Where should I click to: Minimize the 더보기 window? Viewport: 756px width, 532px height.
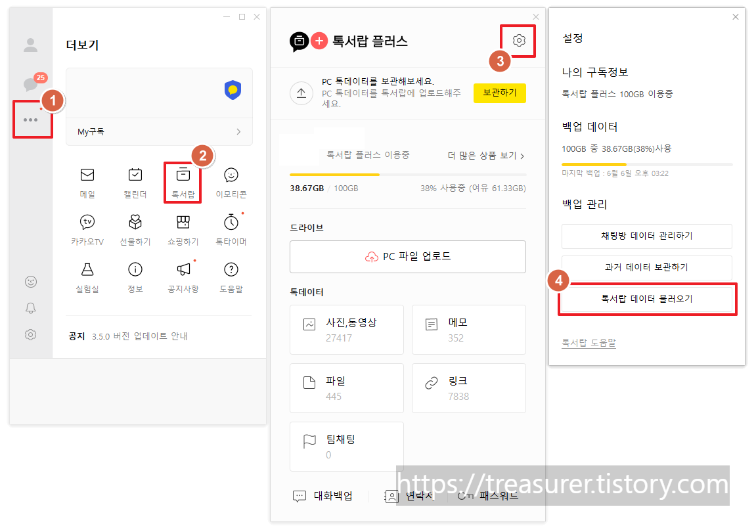point(227,17)
